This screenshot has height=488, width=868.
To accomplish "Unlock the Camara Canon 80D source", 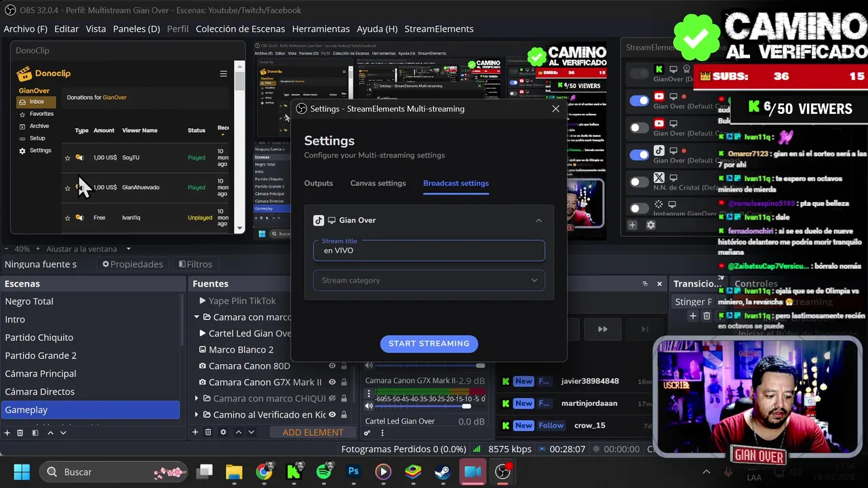I will click(344, 366).
